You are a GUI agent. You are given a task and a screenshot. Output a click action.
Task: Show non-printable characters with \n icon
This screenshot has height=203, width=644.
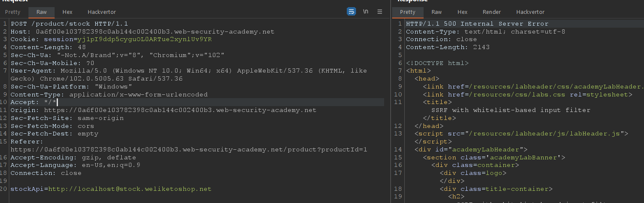pos(366,12)
